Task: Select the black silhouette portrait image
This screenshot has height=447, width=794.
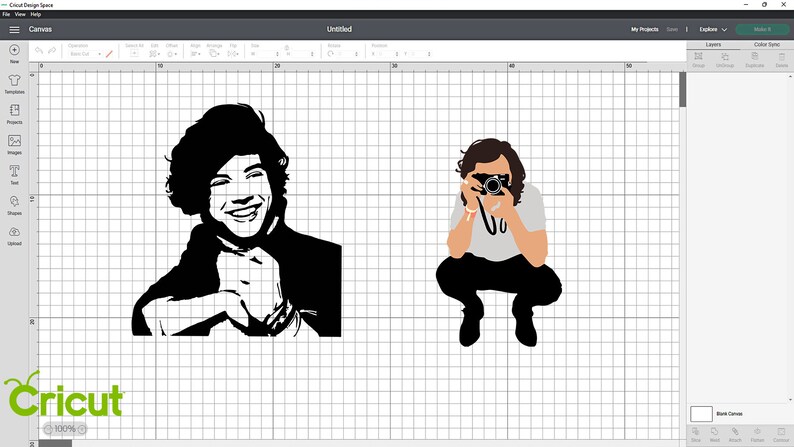Action: pyautogui.click(x=236, y=220)
